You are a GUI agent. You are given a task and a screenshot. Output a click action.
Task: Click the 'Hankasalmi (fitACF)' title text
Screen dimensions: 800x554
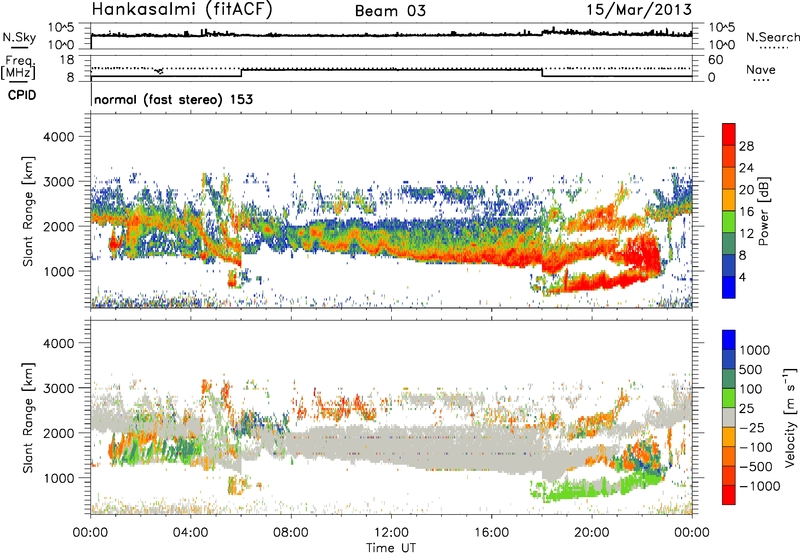[x=182, y=10]
